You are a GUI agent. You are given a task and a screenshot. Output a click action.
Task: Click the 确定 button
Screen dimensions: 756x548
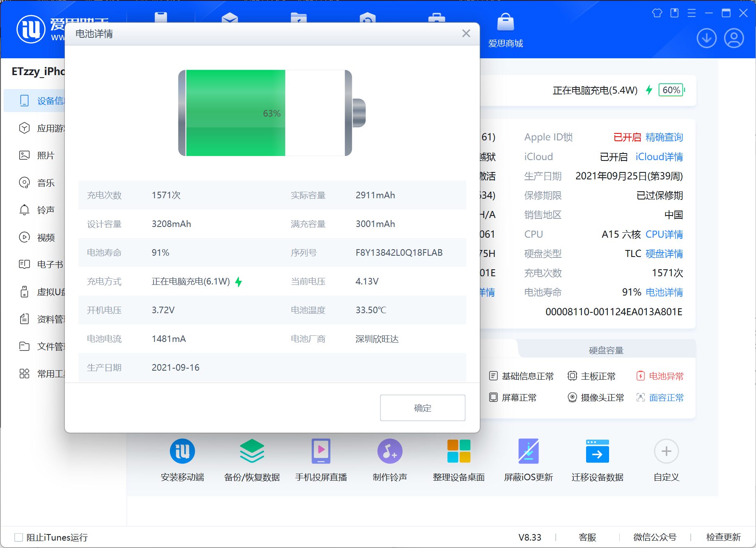point(422,408)
